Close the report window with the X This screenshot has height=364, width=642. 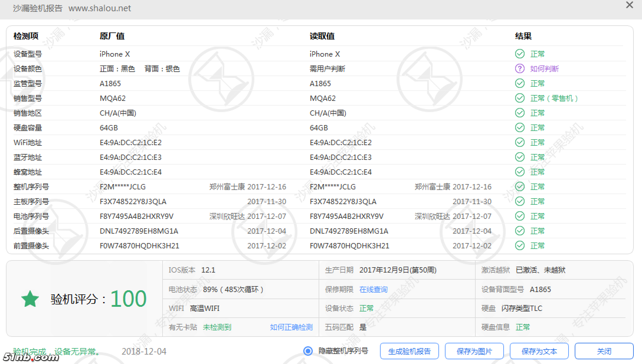[x=630, y=5]
